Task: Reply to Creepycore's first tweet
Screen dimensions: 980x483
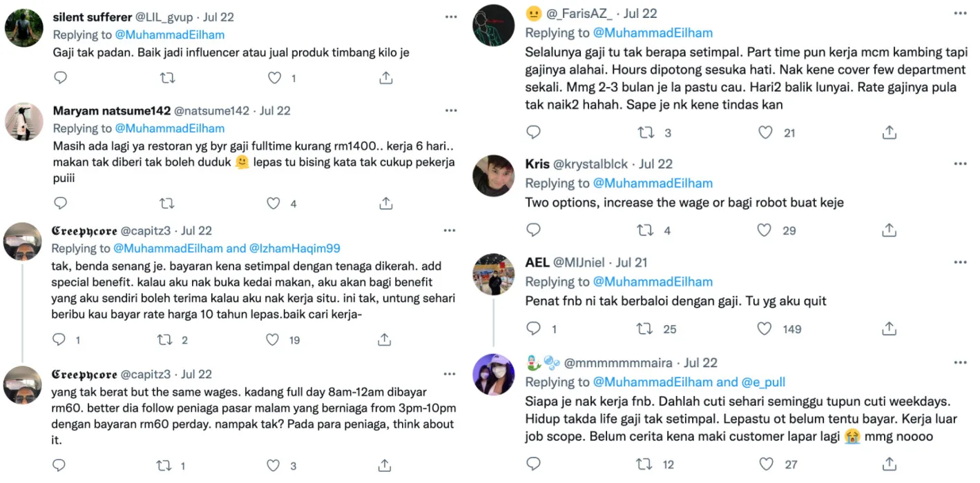Action: pyautogui.click(x=59, y=339)
